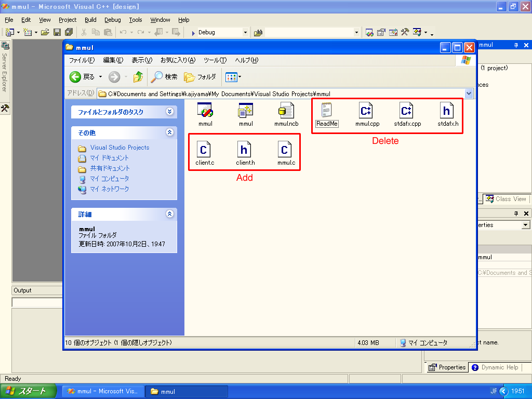Select the stdafx.h header file

tap(448, 115)
